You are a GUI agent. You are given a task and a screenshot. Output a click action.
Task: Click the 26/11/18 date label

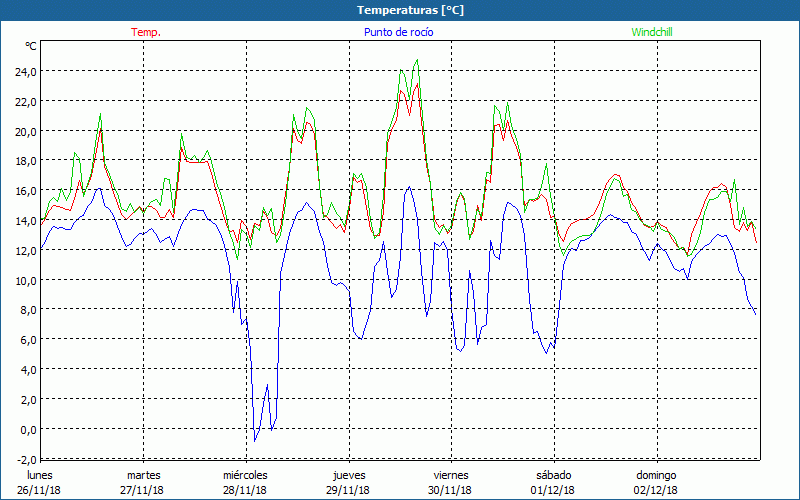click(39, 490)
